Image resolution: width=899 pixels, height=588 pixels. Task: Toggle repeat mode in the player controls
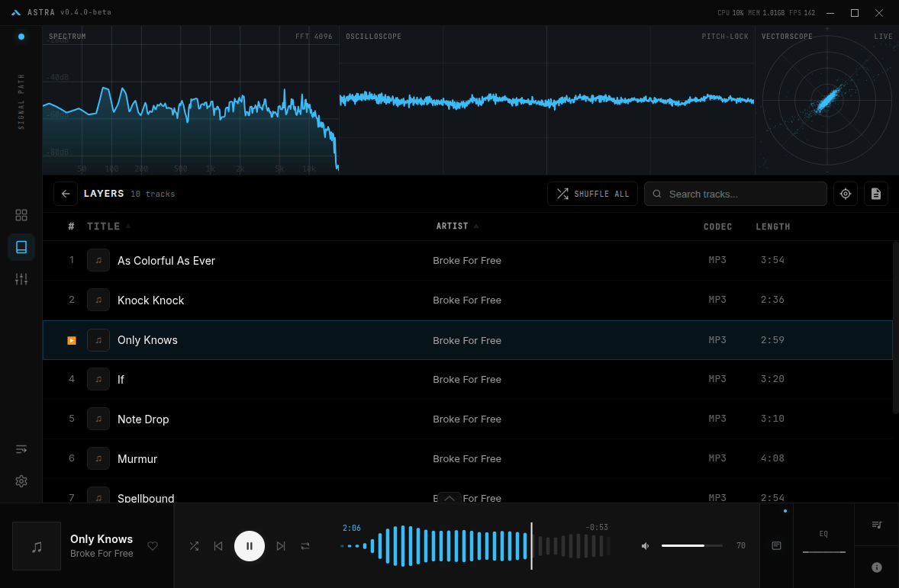pos(305,546)
